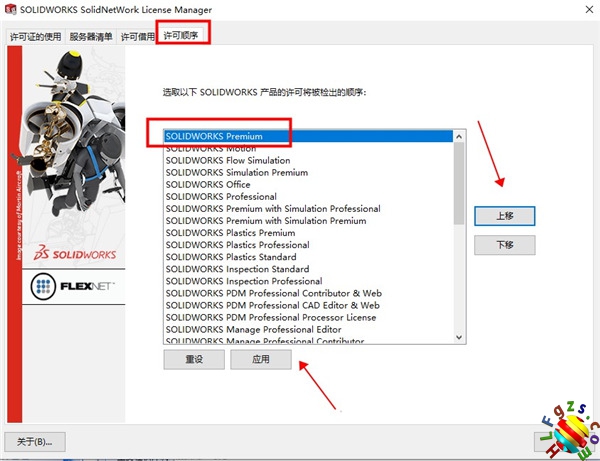Click the 应用 button
Image resolution: width=600 pixels, height=461 pixels.
[x=261, y=359]
